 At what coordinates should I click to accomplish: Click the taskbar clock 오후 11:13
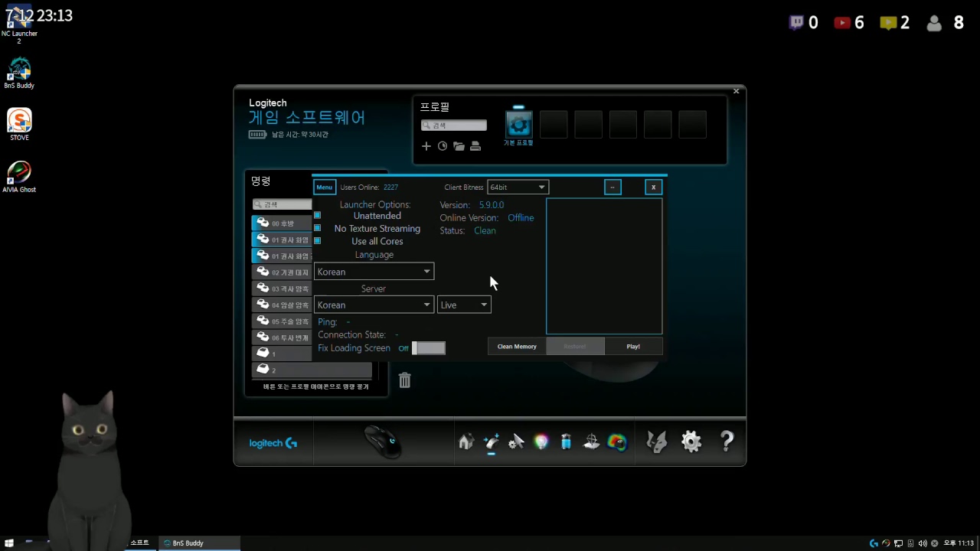pos(959,543)
